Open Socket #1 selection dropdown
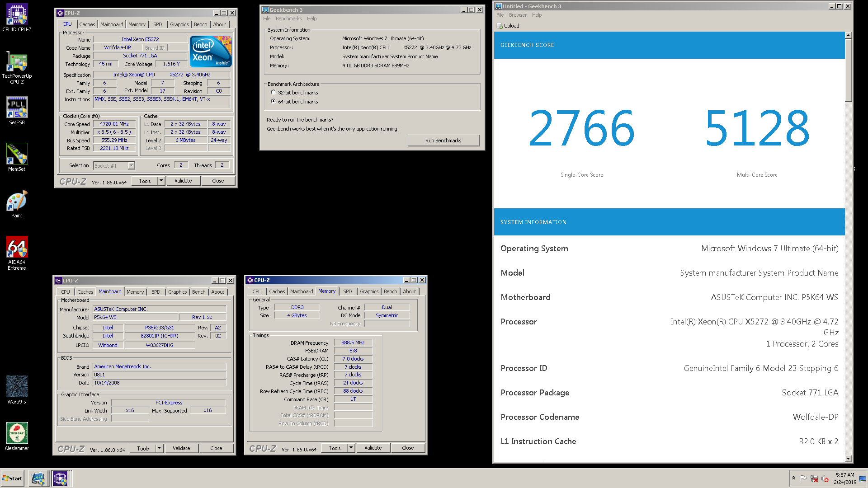 pos(131,165)
